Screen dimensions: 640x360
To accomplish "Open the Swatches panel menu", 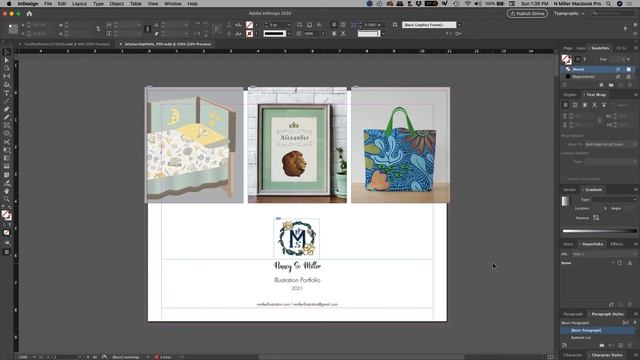I will point(635,48).
